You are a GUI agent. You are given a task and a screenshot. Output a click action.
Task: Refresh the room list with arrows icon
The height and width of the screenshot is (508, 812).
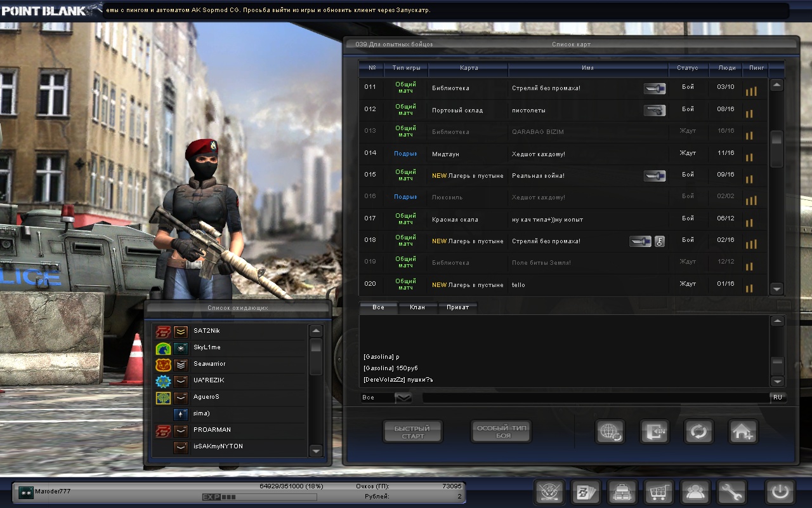(x=699, y=432)
